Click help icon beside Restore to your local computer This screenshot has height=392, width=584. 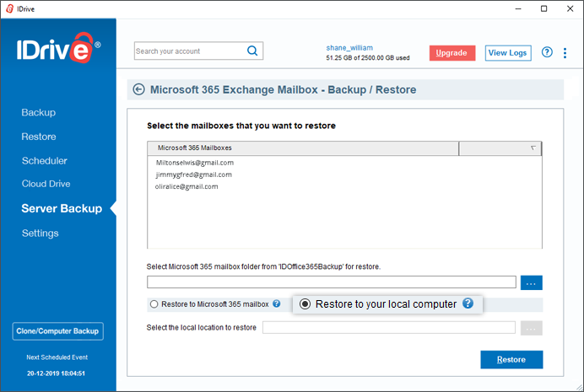click(468, 303)
